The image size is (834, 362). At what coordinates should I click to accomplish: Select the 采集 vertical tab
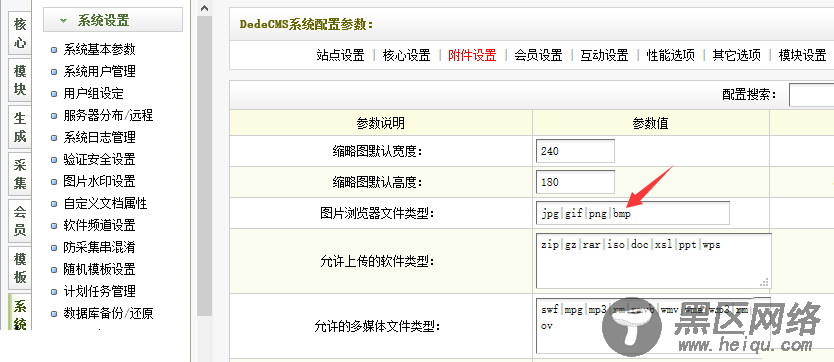coord(20,173)
